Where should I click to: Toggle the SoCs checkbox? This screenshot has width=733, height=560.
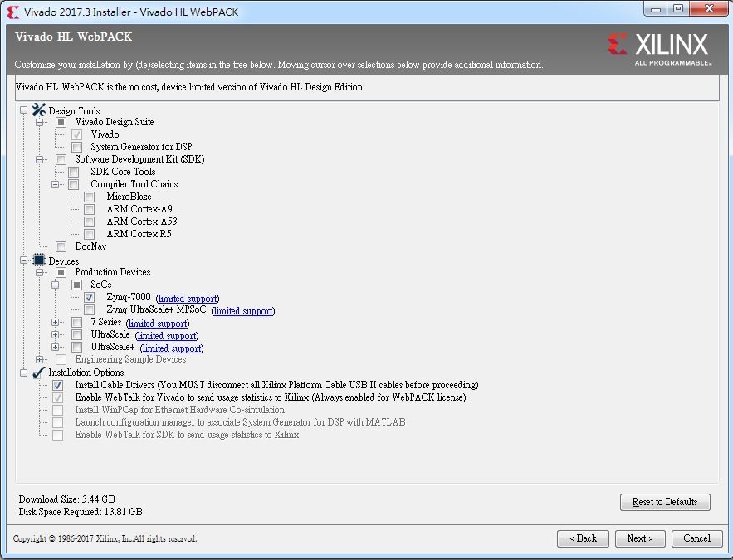click(x=77, y=285)
